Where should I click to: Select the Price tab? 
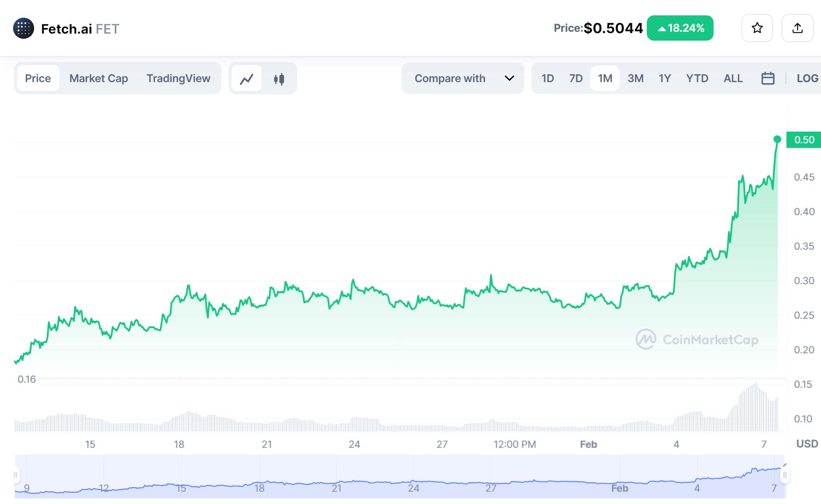tap(38, 78)
